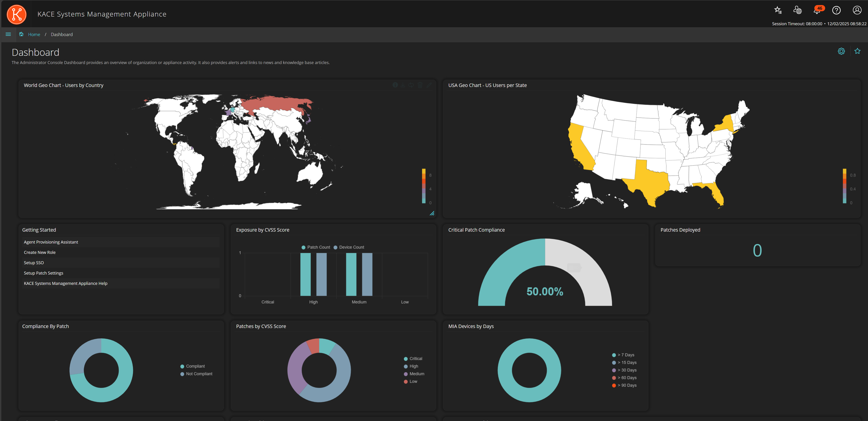Image resolution: width=868 pixels, height=421 pixels.
Task: Launch the Agent Provisioning Assistant
Action: click(51, 242)
